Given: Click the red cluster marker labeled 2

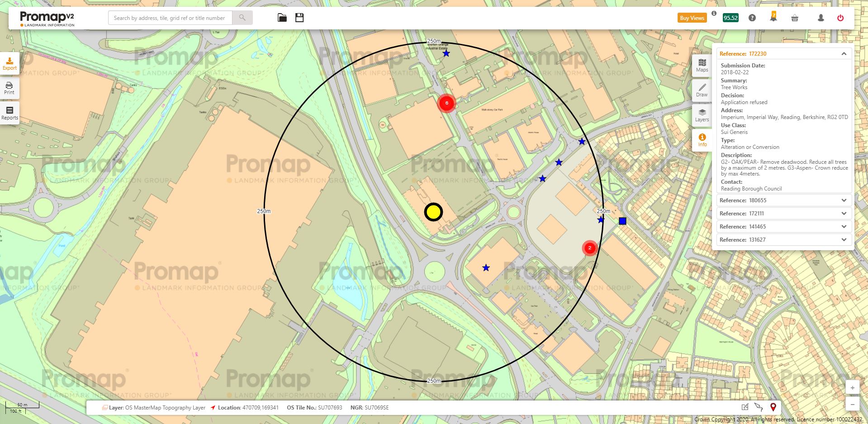Looking at the screenshot, I should pyautogui.click(x=589, y=248).
